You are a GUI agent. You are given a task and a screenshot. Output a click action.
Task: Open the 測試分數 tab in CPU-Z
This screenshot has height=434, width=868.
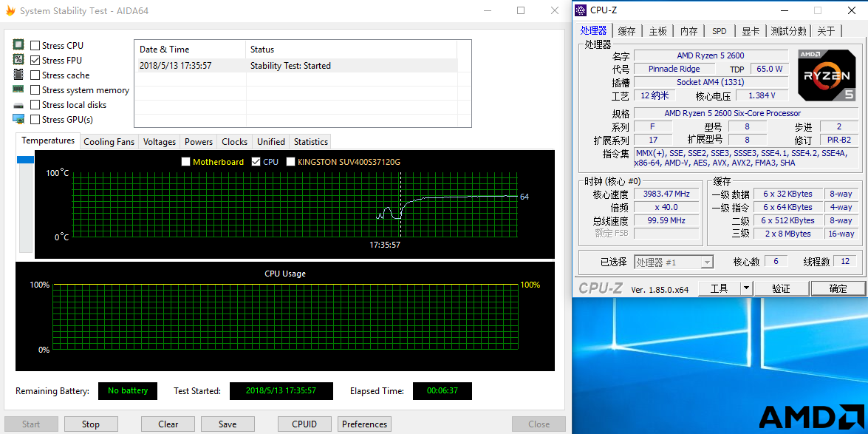(788, 31)
